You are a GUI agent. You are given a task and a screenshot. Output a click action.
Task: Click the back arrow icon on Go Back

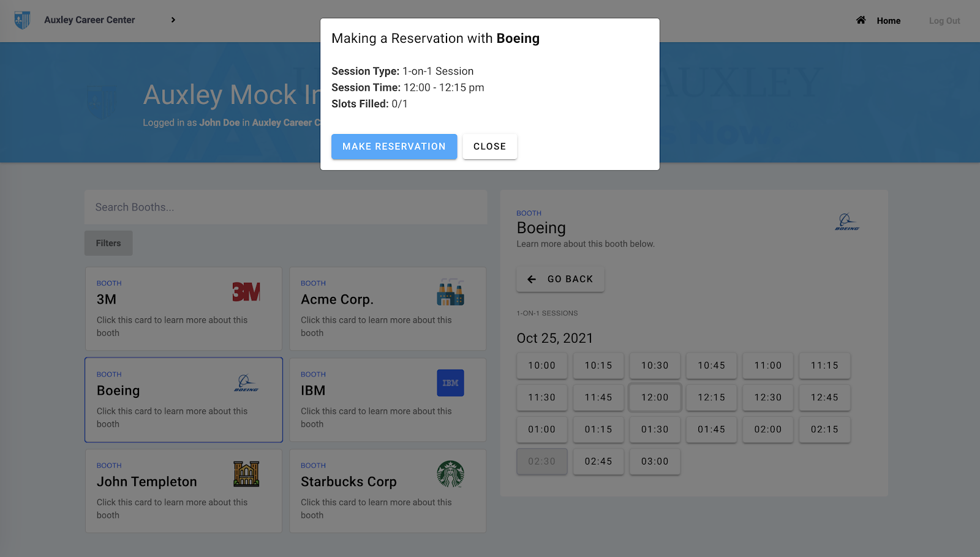[x=532, y=279]
